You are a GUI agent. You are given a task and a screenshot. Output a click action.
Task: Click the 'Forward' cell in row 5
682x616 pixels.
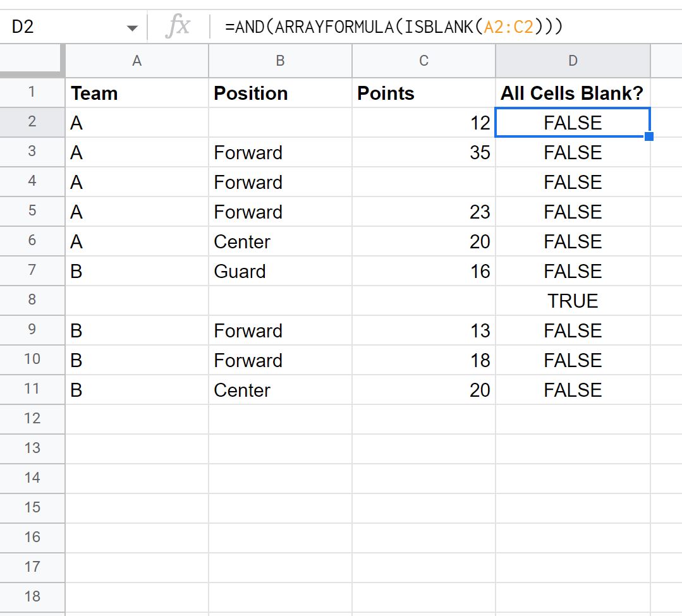pos(280,212)
